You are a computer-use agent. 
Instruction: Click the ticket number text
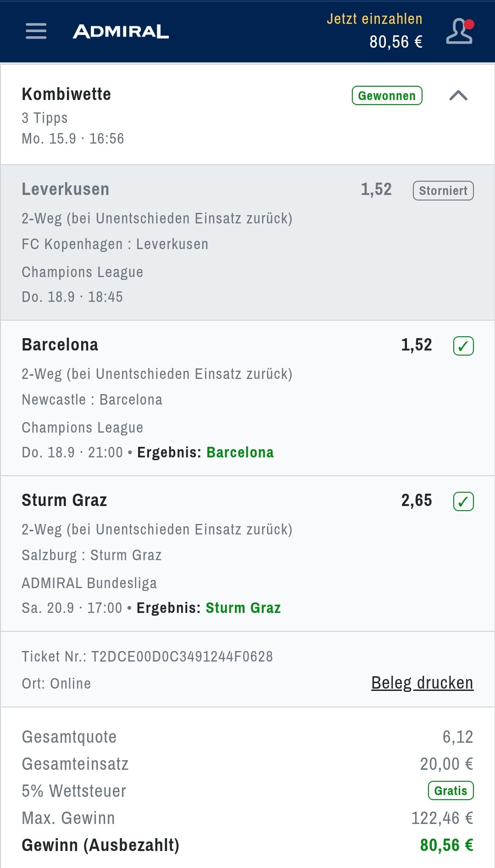147,657
